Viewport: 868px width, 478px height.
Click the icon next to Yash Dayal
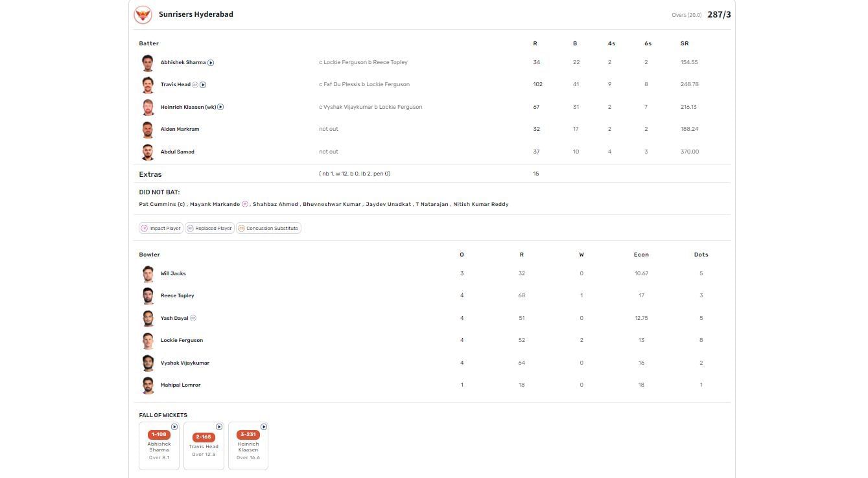(193, 318)
